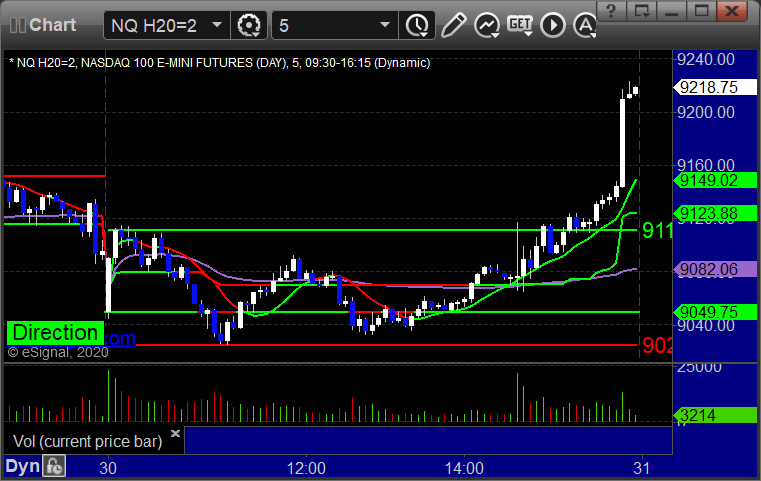Click the 12:00 mark on time axis
The height and width of the screenshot is (481, 761).
tap(306, 467)
